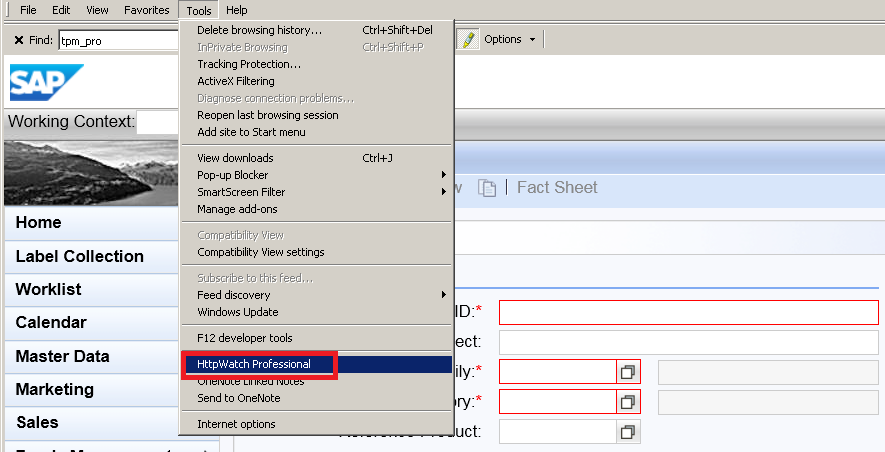This screenshot has width=885, height=452.
Task: Select Delete browsing history entry
Action: pyautogui.click(x=316, y=30)
